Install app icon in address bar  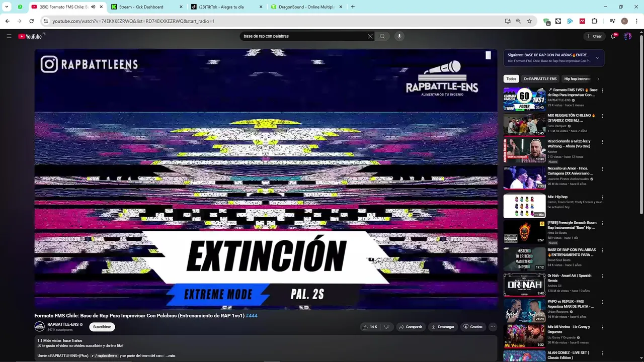click(508, 21)
